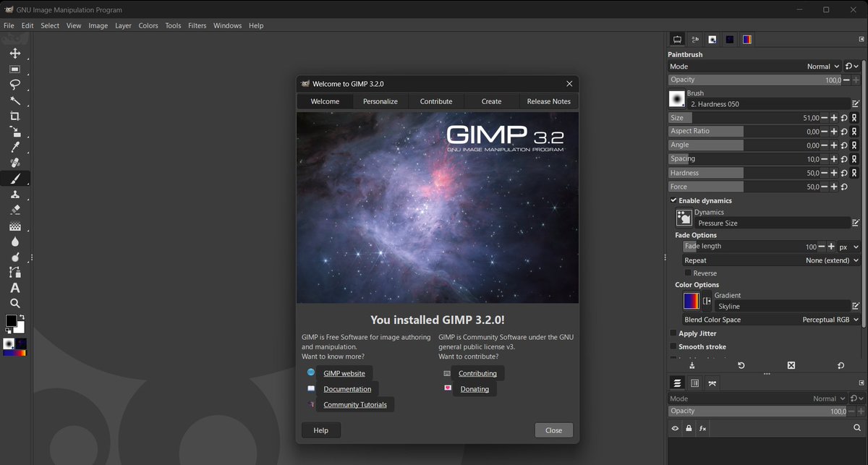The height and width of the screenshot is (465, 868).
Task: Link Size to brush default
Action: tap(854, 117)
